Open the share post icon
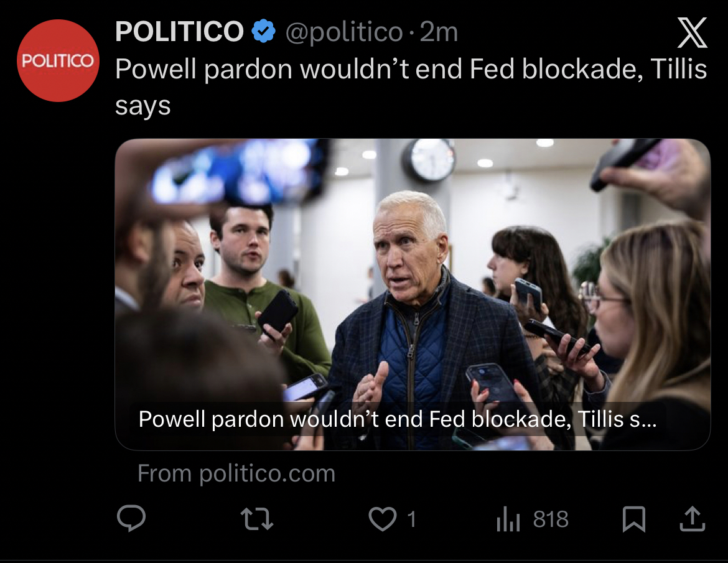The height and width of the screenshot is (563, 728). 692,519
